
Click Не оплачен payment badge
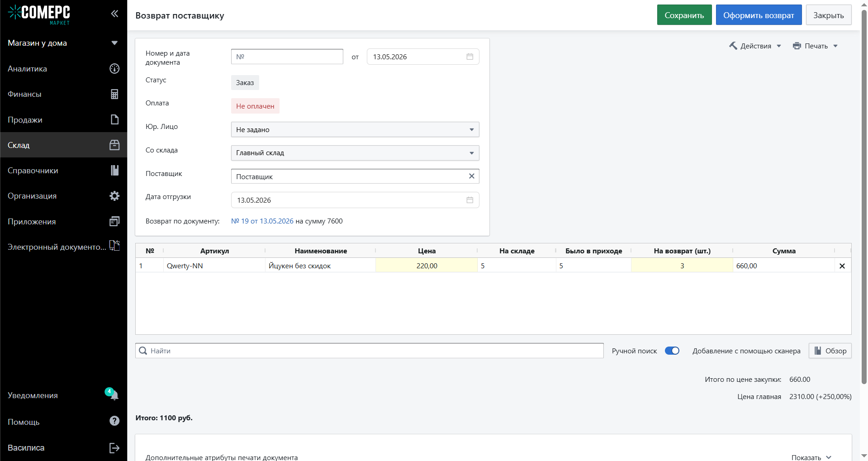click(255, 106)
